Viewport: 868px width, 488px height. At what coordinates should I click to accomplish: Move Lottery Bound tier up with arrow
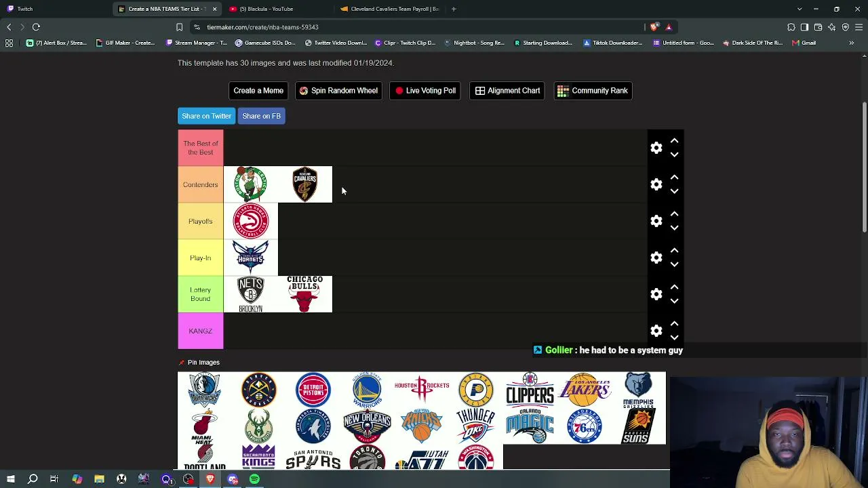[x=674, y=287]
